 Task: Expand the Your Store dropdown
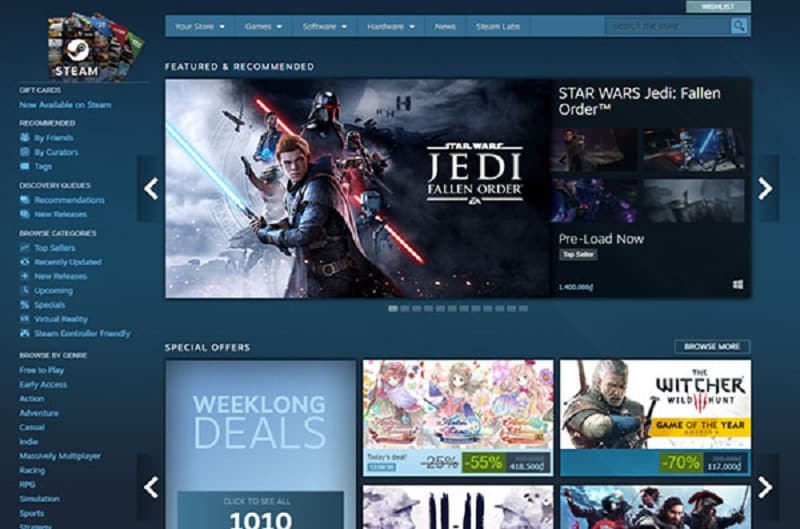(199, 26)
